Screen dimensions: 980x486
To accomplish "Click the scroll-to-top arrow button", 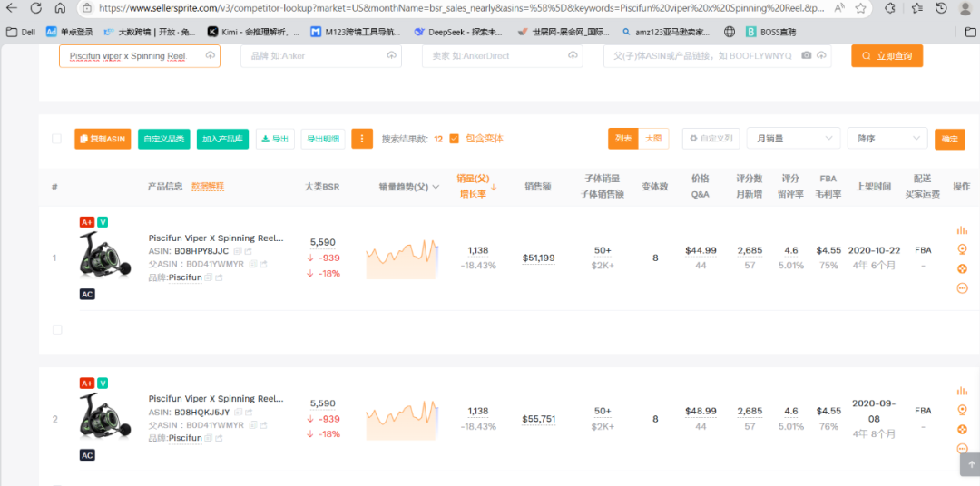I will click(x=969, y=463).
